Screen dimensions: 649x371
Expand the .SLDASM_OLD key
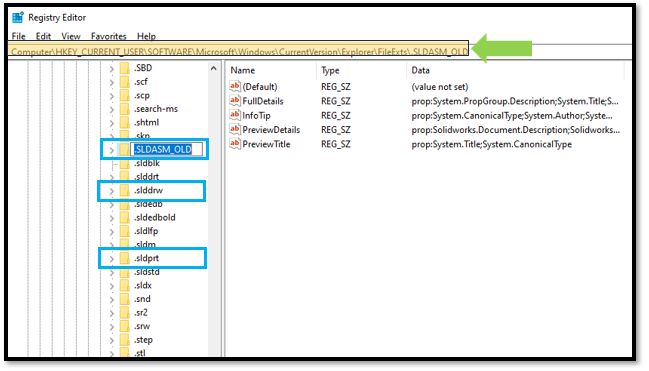[112, 150]
